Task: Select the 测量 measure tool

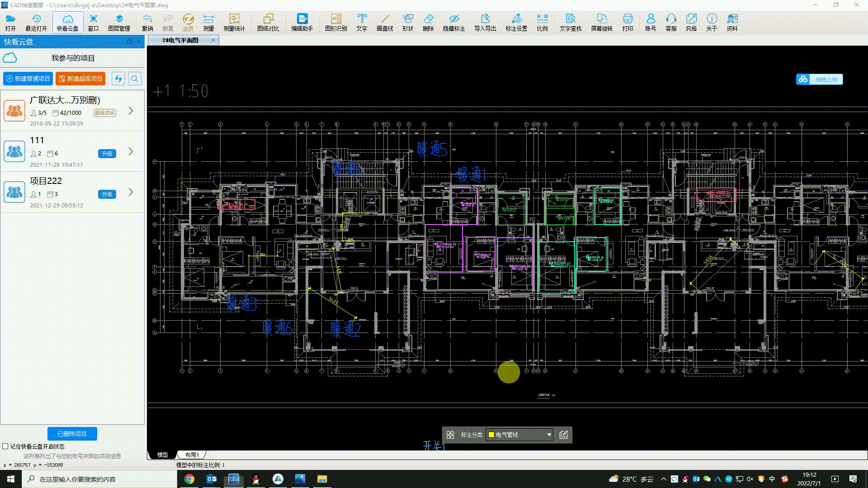Action: (208, 22)
